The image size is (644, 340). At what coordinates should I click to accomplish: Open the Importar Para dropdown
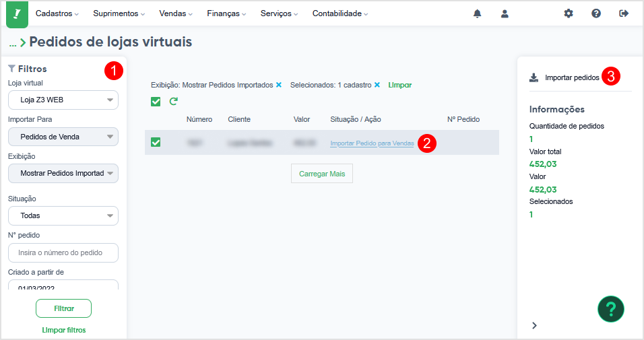[x=63, y=137]
